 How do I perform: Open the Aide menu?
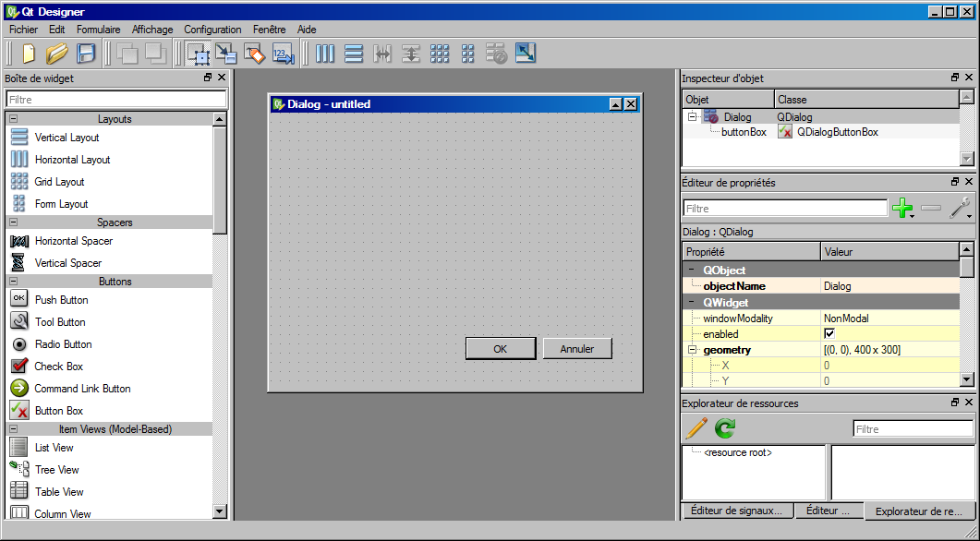307,30
